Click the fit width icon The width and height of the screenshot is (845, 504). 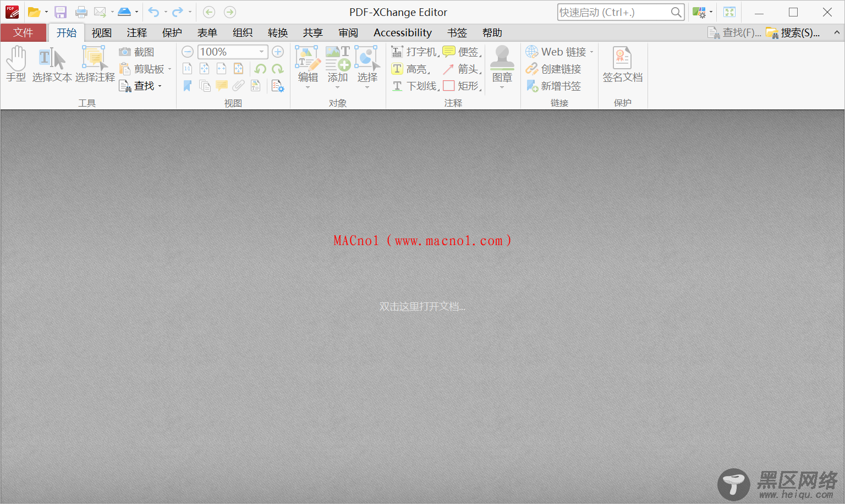(222, 69)
